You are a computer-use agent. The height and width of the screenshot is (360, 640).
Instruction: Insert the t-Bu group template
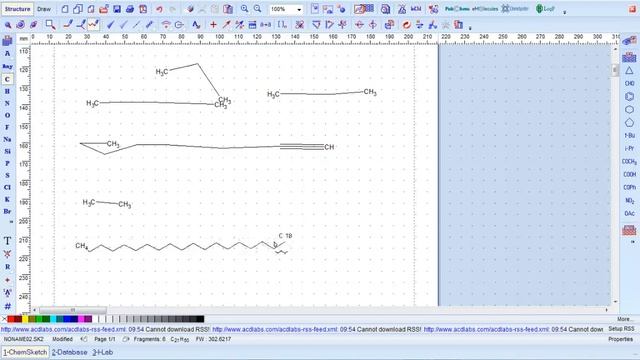pos(629,136)
